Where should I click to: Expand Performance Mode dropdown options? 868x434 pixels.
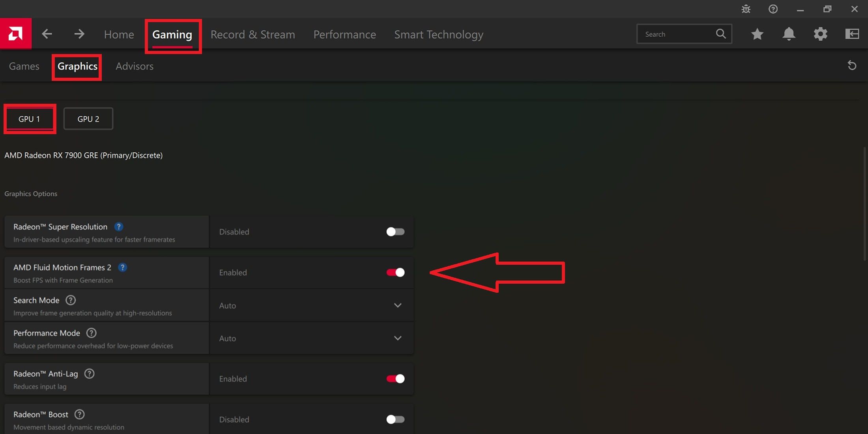[x=397, y=338]
